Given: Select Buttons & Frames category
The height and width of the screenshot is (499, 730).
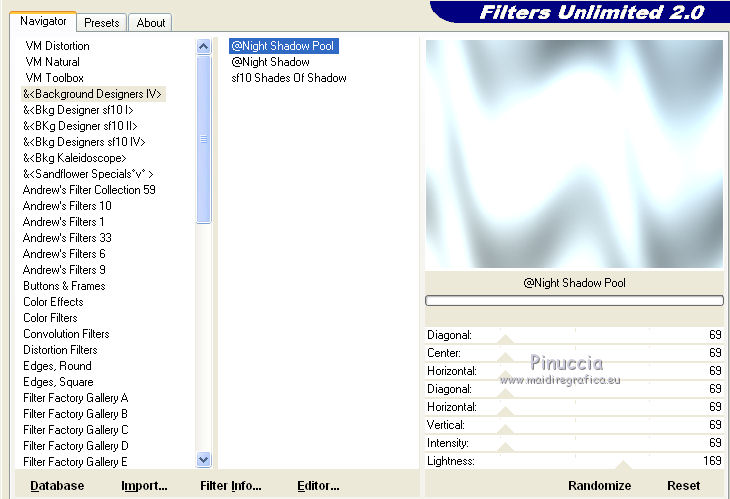Looking at the screenshot, I should click(x=64, y=286).
